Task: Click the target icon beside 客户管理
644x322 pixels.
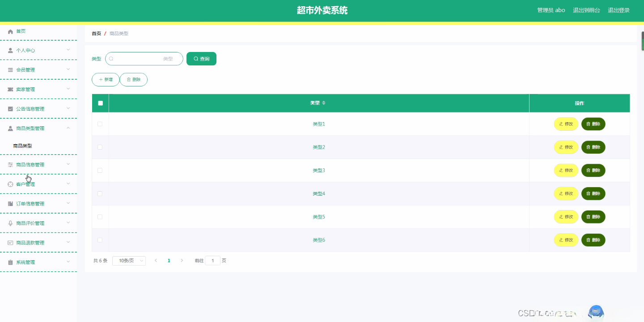Action: 10,184
